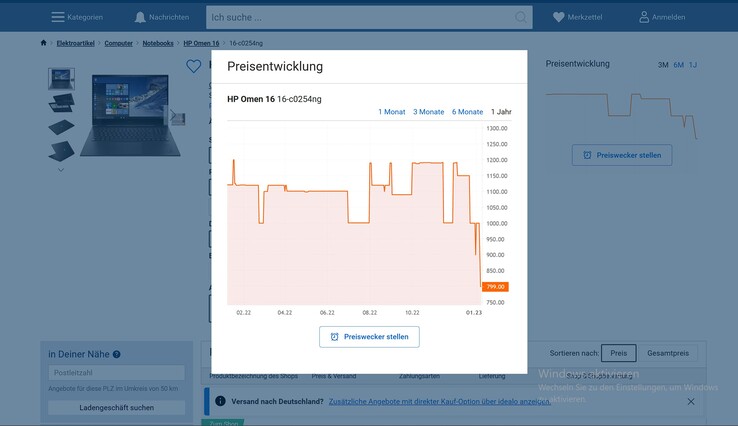Open the Kategorien hamburger menu

click(58, 17)
